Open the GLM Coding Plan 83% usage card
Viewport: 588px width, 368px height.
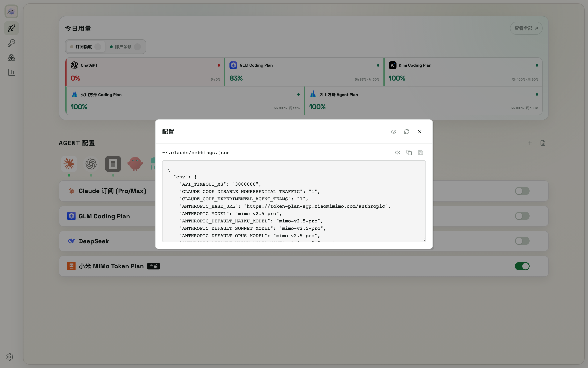(304, 72)
